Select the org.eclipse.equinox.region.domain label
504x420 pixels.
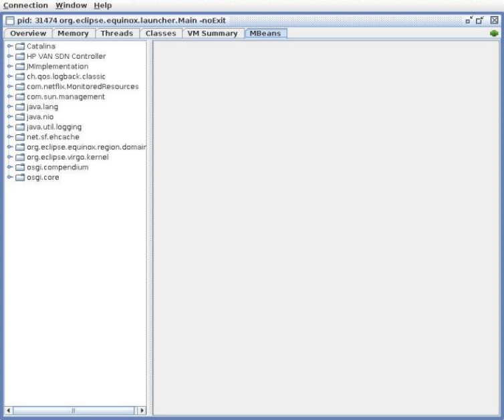[x=86, y=147]
